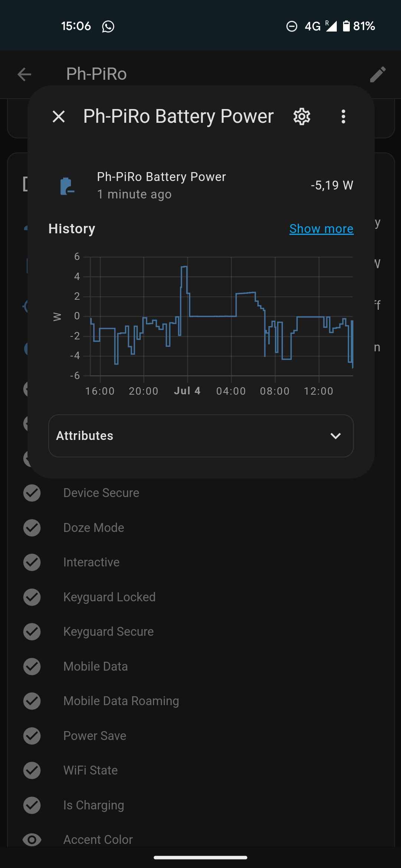Go back with the arrow icon
Image resolution: width=401 pixels, height=868 pixels.
pyautogui.click(x=25, y=74)
